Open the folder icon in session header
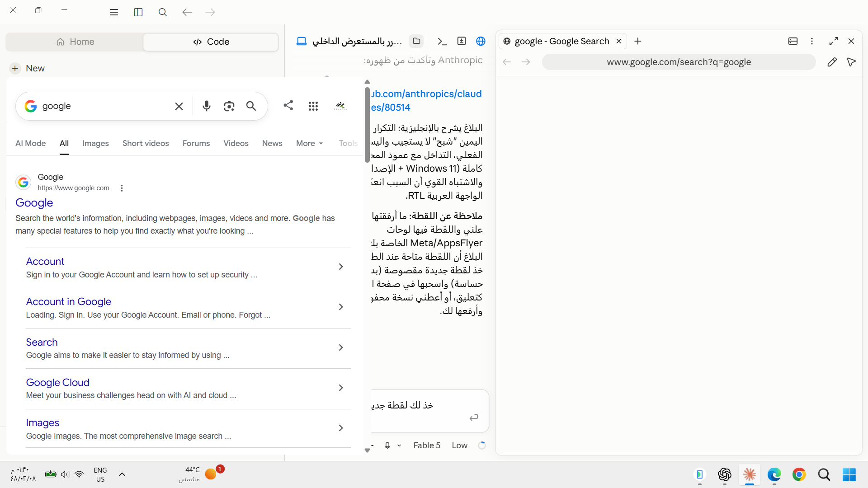The height and width of the screenshot is (488, 868). 416,41
